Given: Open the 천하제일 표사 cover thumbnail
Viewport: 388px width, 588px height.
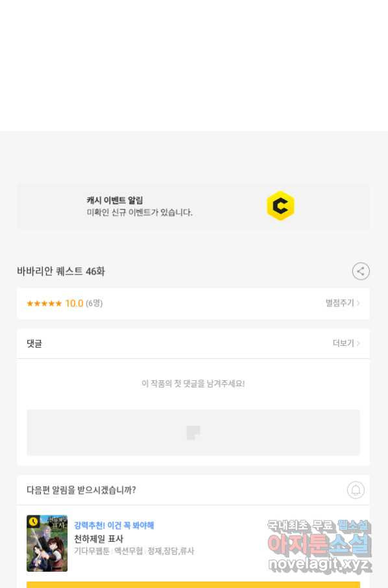Looking at the screenshot, I should tap(47, 543).
